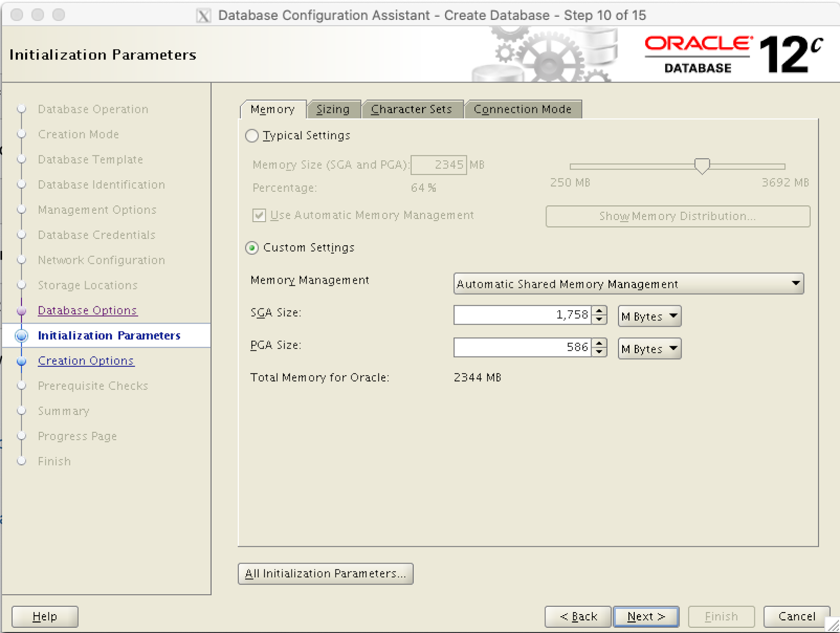Open the PGA Size units dropdown

pos(649,348)
